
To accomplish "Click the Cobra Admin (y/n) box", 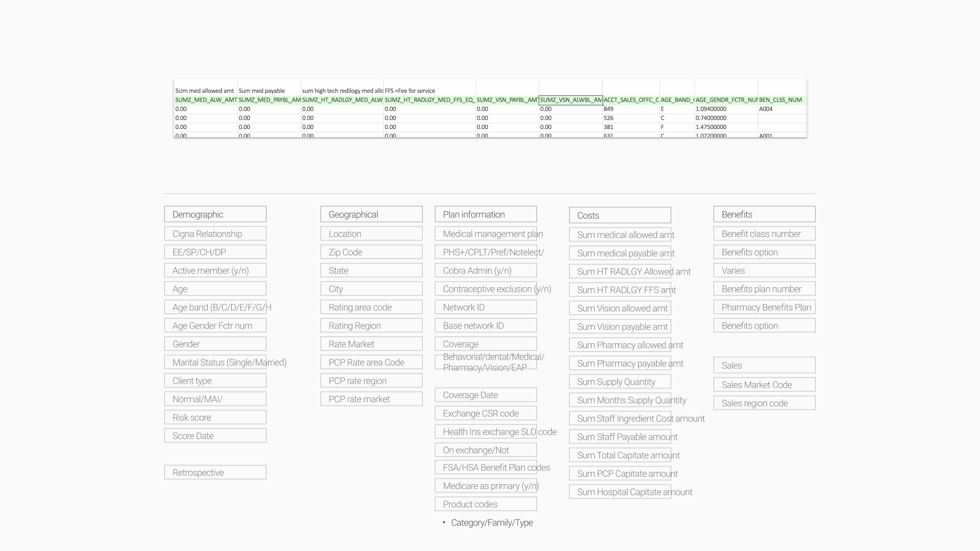I will [x=486, y=270].
